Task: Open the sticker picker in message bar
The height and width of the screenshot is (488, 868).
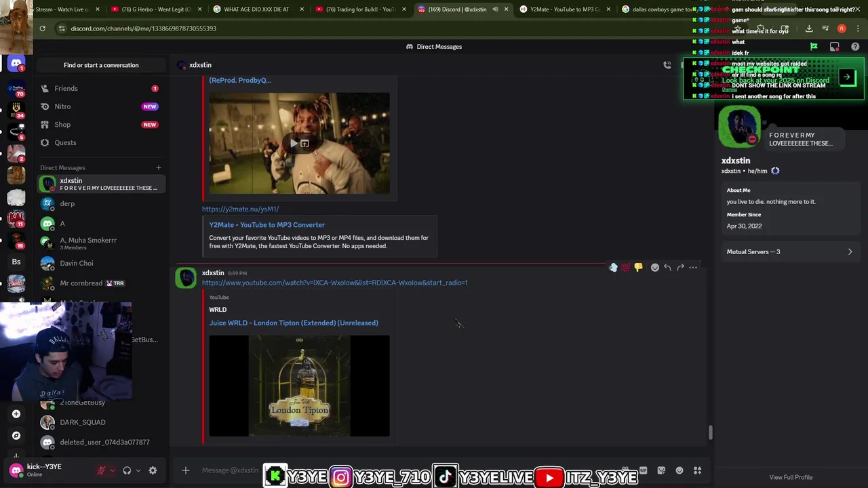Action: (x=661, y=470)
